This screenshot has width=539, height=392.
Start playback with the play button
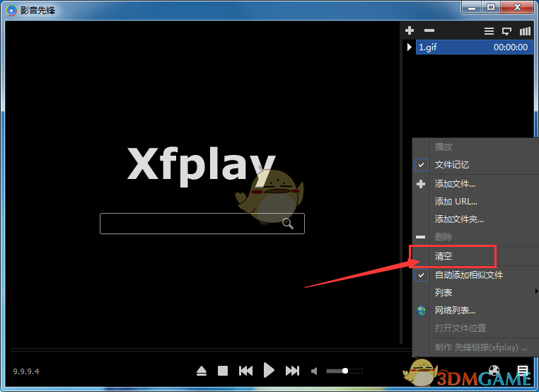pyautogui.click(x=269, y=371)
